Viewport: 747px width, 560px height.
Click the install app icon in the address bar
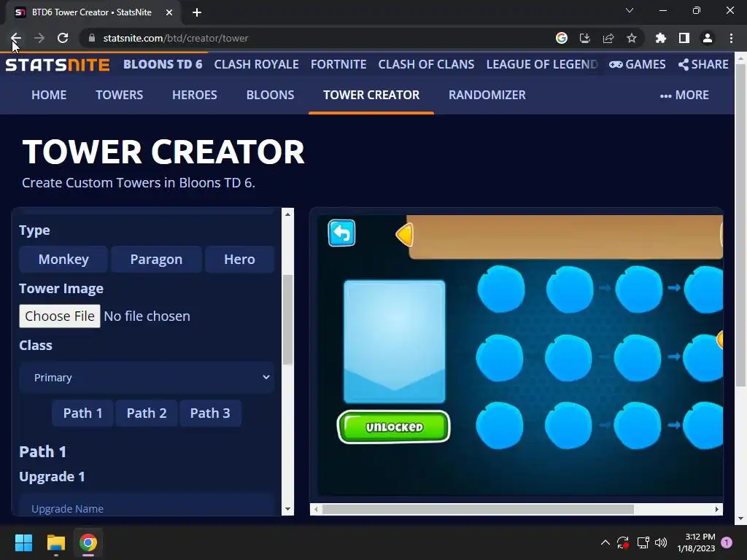point(585,38)
